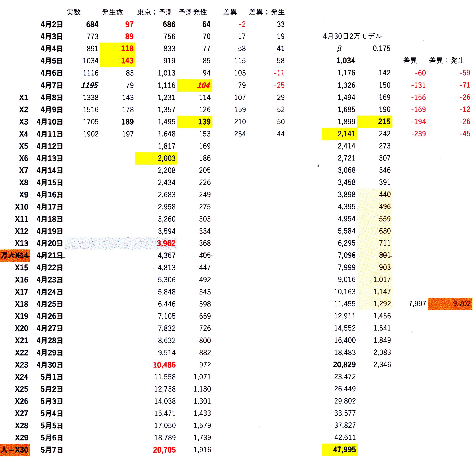The width and height of the screenshot is (476, 457).
Task: Select the red value 89
Action: 129,36
